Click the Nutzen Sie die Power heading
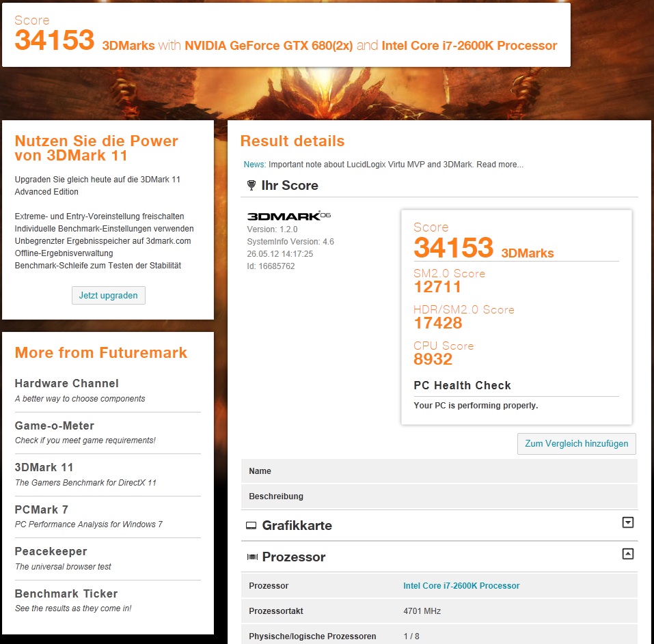This screenshot has height=644, width=654. coord(96,148)
